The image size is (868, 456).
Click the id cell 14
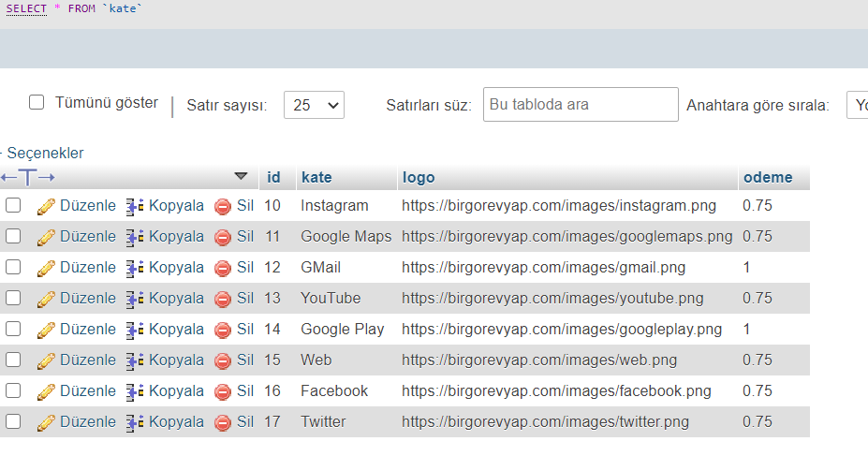[x=272, y=330]
